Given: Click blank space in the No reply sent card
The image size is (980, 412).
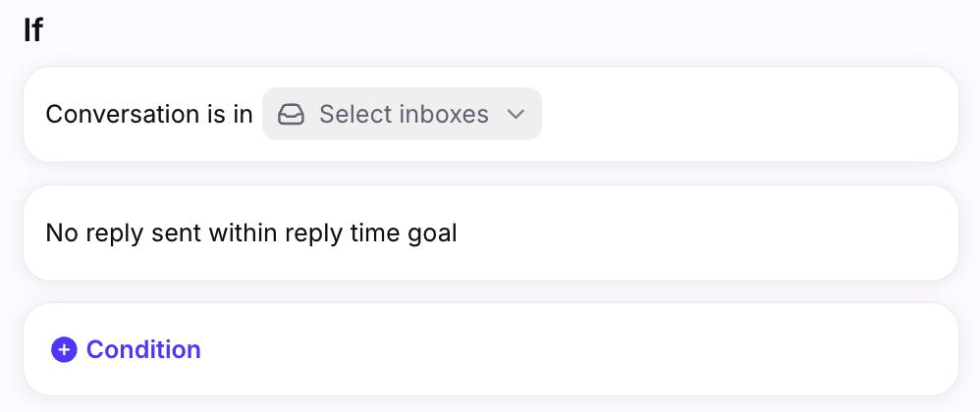Looking at the screenshot, I should coord(706,232).
